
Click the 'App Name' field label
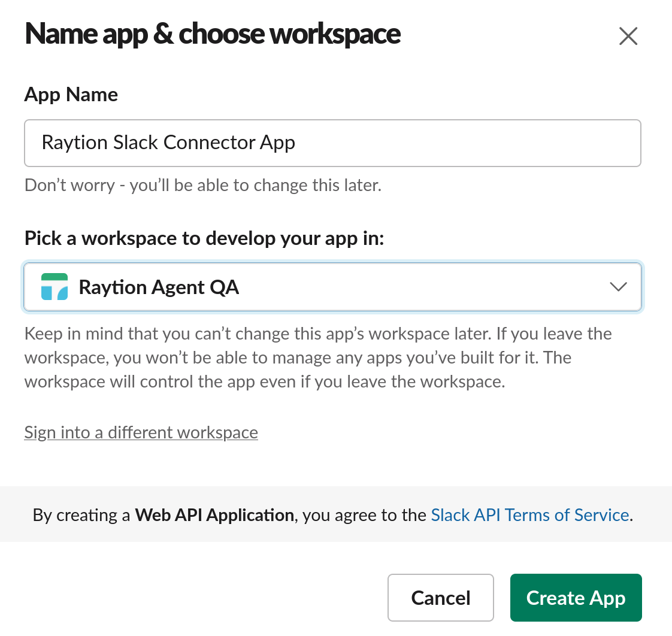[x=71, y=95]
